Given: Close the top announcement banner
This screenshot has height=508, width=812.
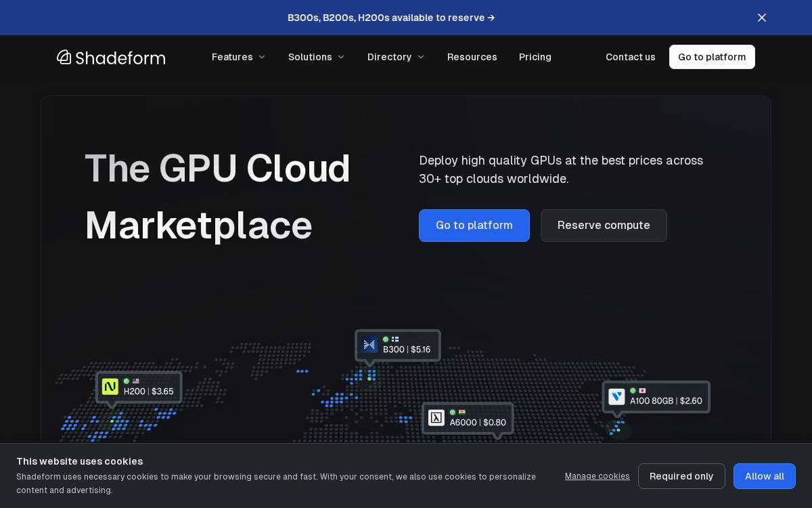Looking at the screenshot, I should point(762,18).
